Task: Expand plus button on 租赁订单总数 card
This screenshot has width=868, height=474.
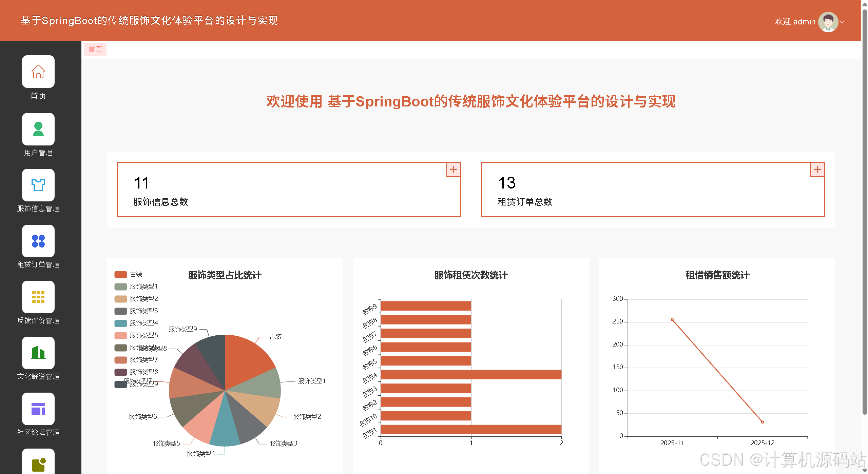Action: tap(817, 169)
